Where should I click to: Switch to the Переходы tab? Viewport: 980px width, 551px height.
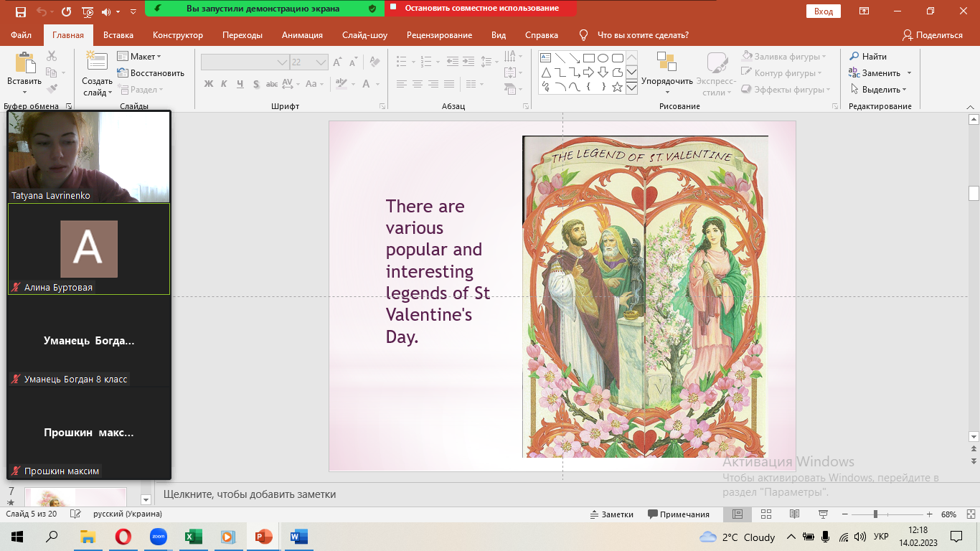242,35
